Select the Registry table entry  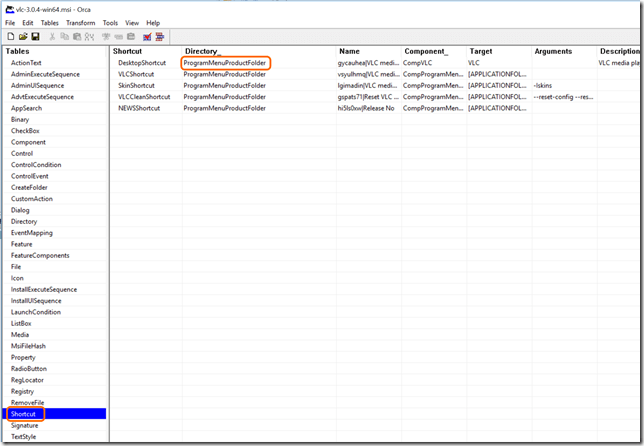(x=24, y=392)
